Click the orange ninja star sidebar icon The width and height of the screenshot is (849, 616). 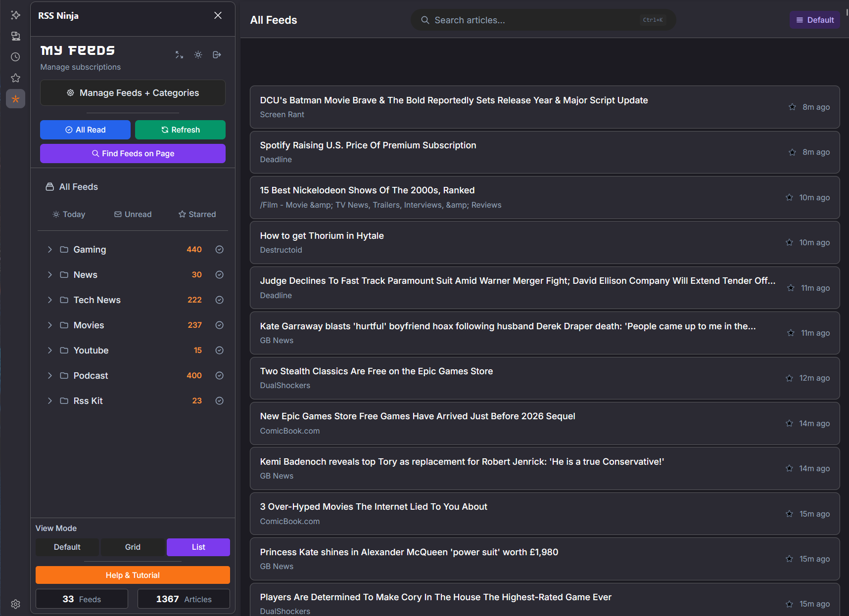[15, 98]
